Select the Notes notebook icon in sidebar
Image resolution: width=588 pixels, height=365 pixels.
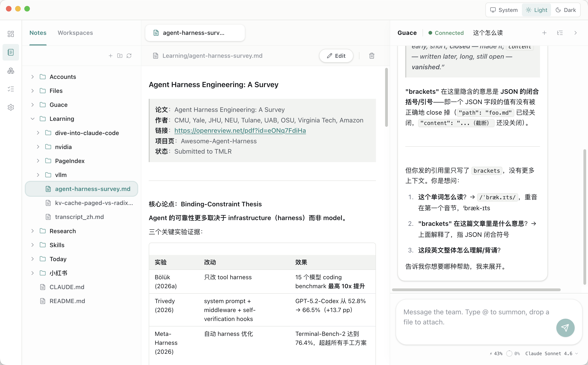tap(11, 52)
